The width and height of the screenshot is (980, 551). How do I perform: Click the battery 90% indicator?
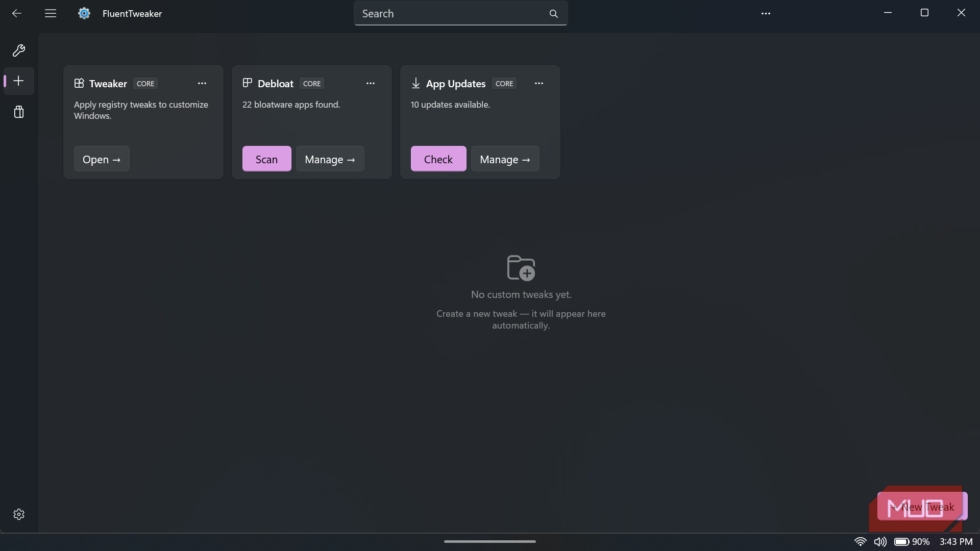[912, 542]
